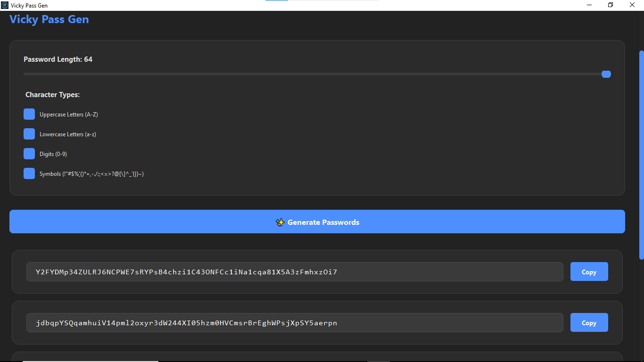
Task: Click the Vicky Pass Gen title bar icon
Action: tap(5, 5)
